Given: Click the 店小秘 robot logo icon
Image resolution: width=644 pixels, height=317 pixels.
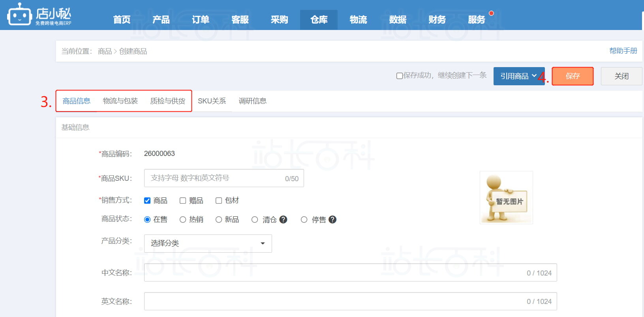Looking at the screenshot, I should click(x=19, y=15).
